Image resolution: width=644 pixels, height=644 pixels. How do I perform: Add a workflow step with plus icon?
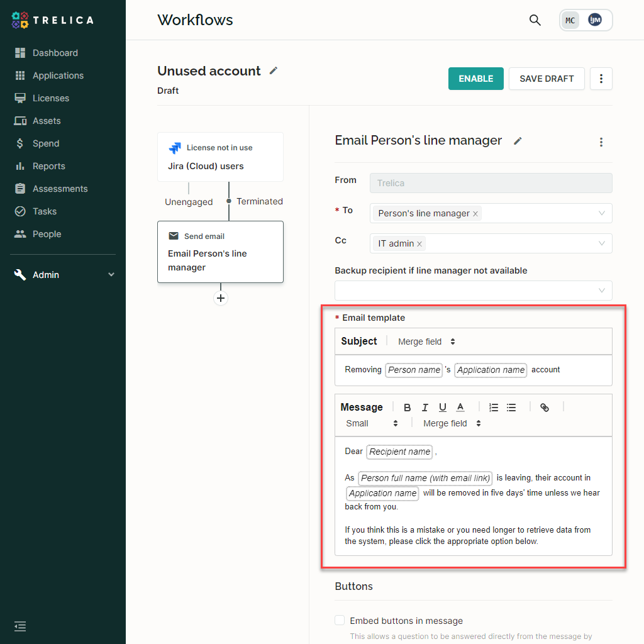pyautogui.click(x=221, y=298)
